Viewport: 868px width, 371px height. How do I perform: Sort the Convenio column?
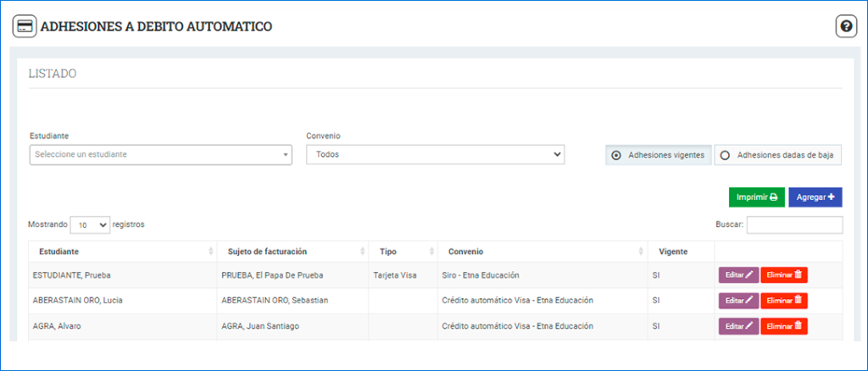point(641,252)
